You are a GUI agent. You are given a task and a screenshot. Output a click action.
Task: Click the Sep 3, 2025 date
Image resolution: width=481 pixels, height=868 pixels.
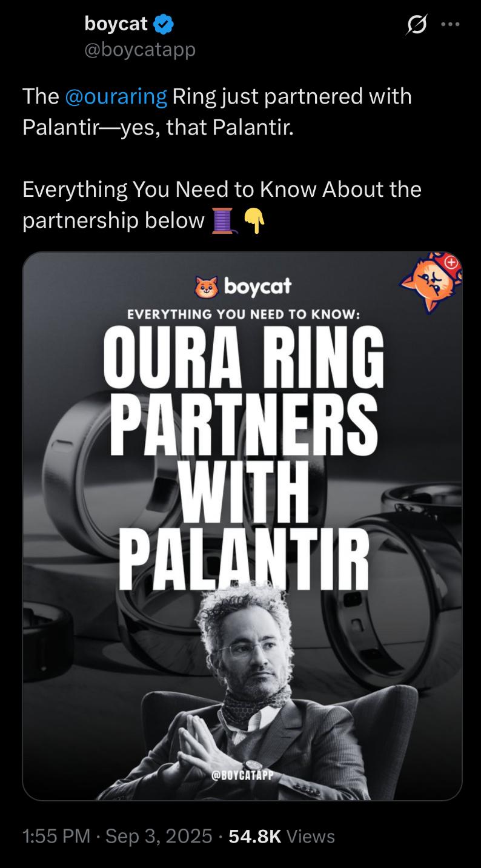tap(159, 837)
